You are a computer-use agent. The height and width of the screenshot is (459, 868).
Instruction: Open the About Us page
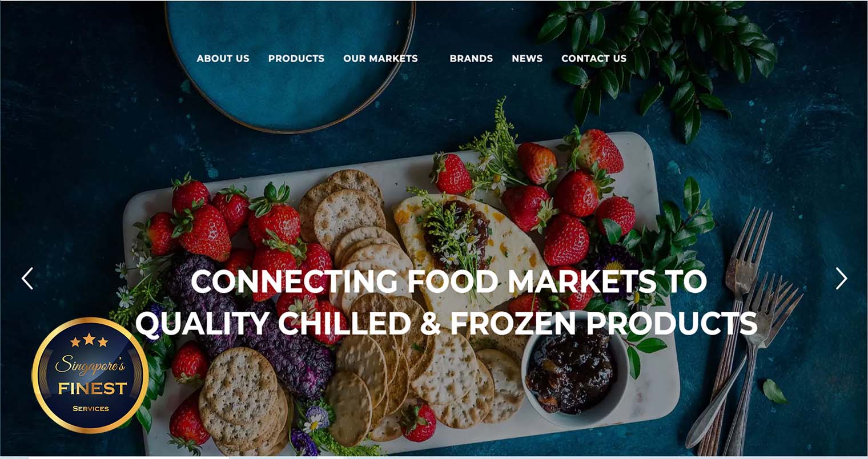pos(223,58)
